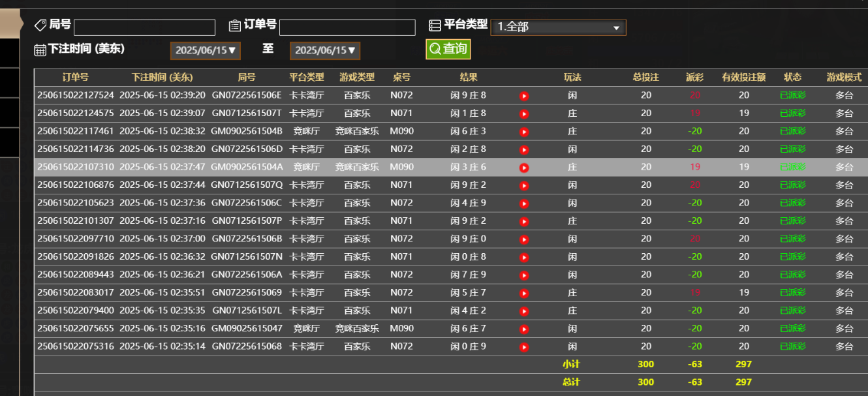This screenshot has width=868, height=396.
Task: Click the 订单号 column header
Action: [75, 77]
